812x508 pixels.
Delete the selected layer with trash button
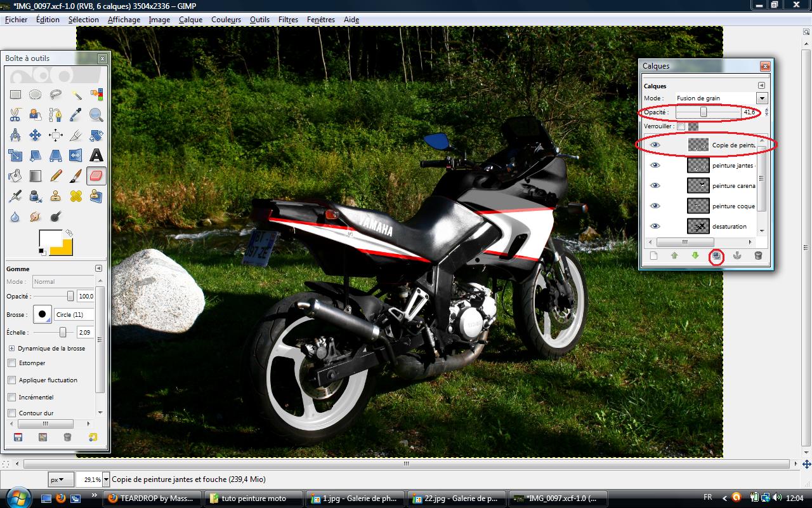point(758,256)
